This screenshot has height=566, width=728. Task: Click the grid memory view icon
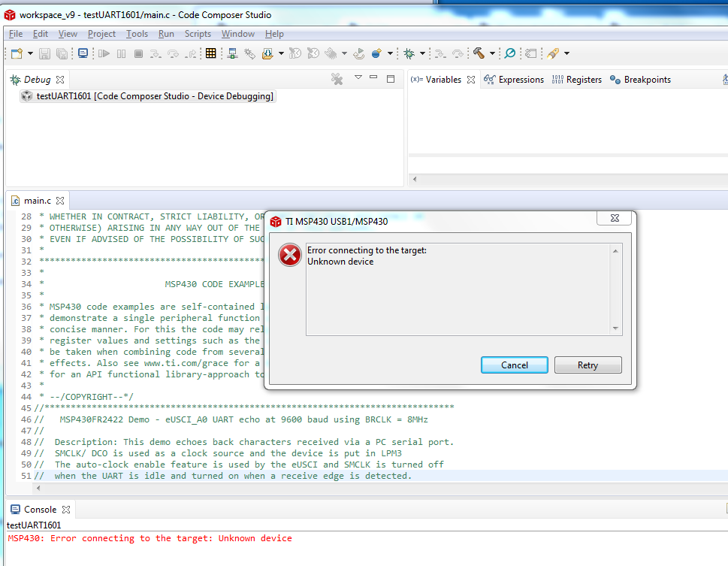click(x=211, y=53)
